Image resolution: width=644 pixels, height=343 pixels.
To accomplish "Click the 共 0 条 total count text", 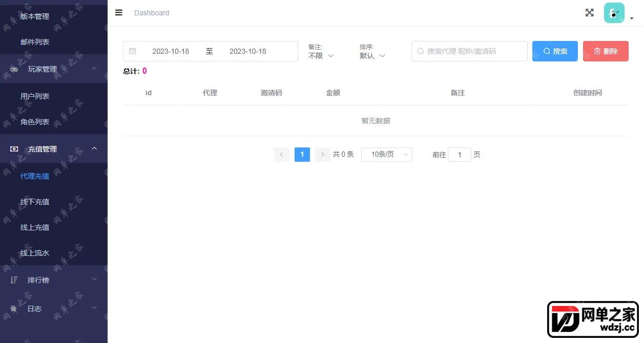I will pyautogui.click(x=343, y=154).
